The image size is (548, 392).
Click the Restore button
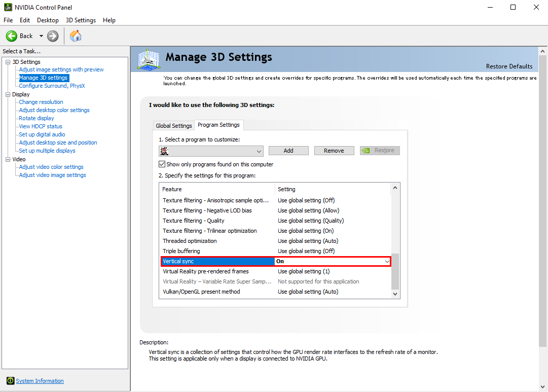(x=380, y=151)
